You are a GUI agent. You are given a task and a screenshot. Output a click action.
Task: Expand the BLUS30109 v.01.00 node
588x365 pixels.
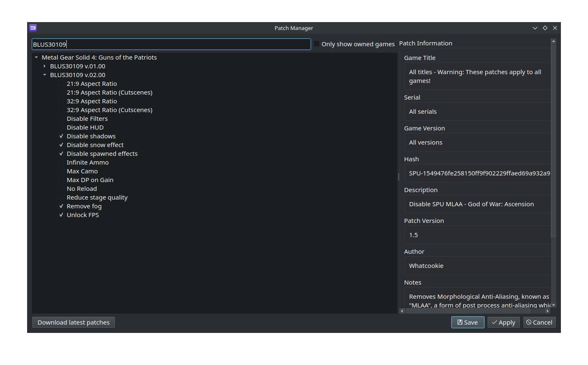click(45, 66)
